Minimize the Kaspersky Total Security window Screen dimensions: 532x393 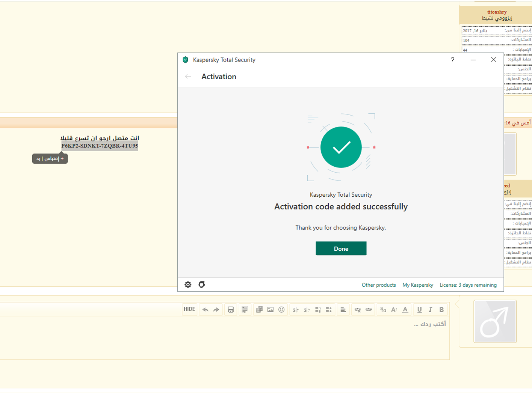coord(473,60)
